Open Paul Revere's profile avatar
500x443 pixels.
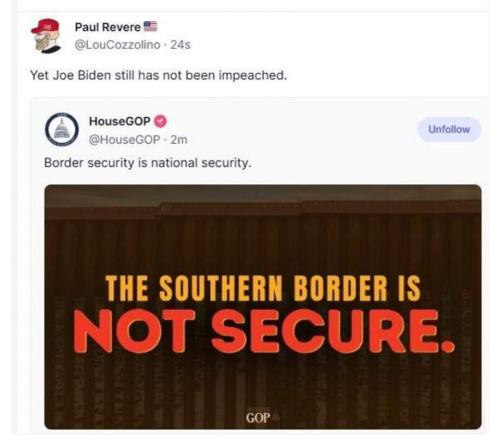point(46,36)
